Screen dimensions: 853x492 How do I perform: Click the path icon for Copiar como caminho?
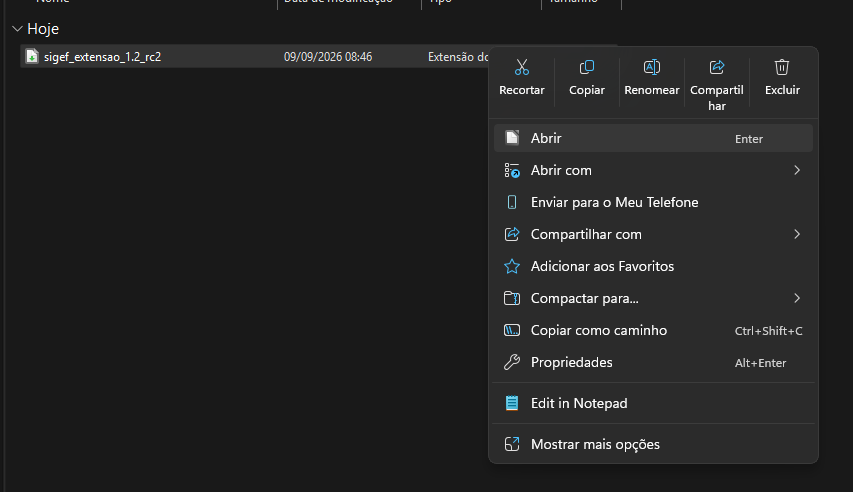(512, 330)
